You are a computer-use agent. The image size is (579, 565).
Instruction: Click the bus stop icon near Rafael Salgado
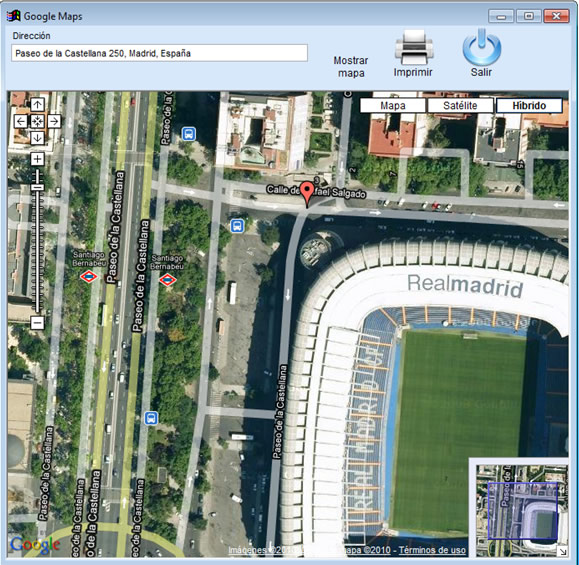pos(237,225)
